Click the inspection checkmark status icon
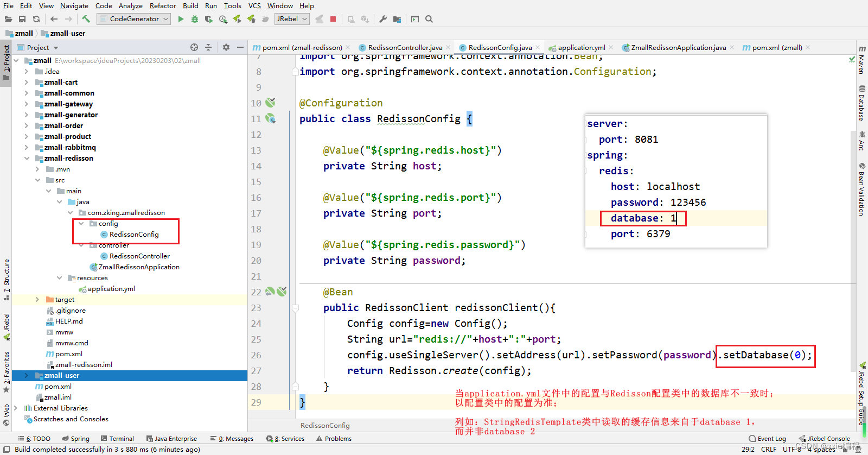The width and height of the screenshot is (868, 455). [x=852, y=59]
